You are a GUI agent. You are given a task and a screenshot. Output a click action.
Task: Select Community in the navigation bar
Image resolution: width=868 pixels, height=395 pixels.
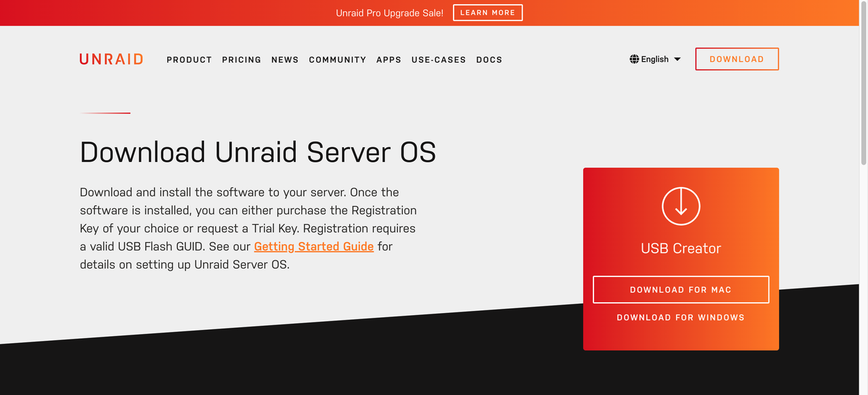point(337,60)
